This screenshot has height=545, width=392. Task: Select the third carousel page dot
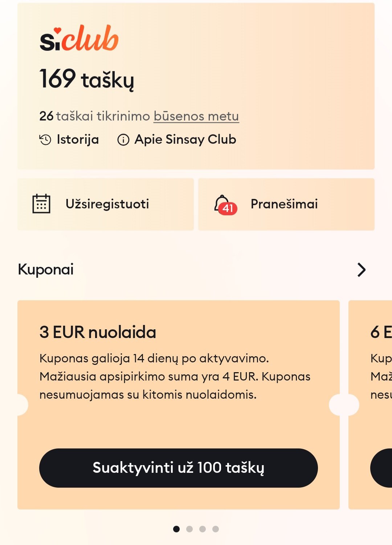coord(203,529)
